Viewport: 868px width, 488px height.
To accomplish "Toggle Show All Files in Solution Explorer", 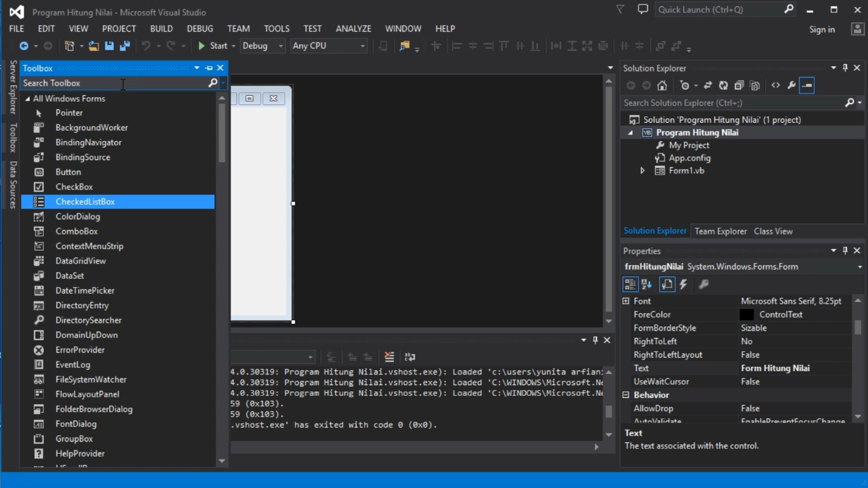I will pyautogui.click(x=755, y=85).
